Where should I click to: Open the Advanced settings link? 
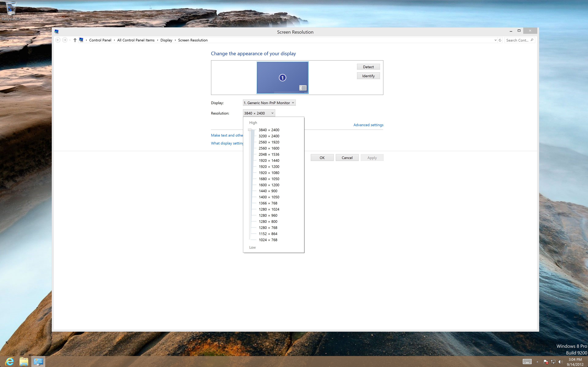(x=368, y=125)
